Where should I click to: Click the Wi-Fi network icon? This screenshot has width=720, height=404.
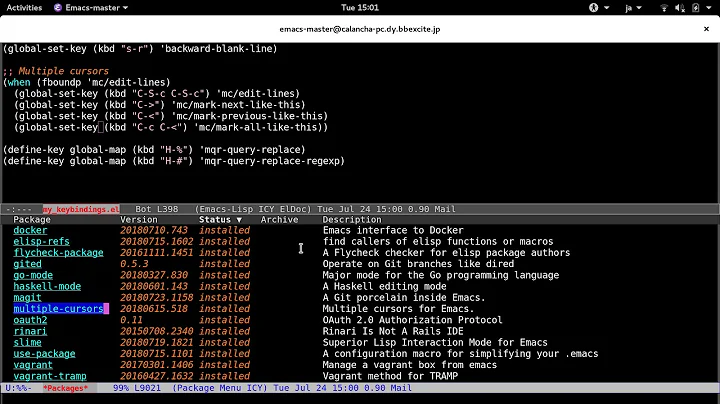(664, 8)
